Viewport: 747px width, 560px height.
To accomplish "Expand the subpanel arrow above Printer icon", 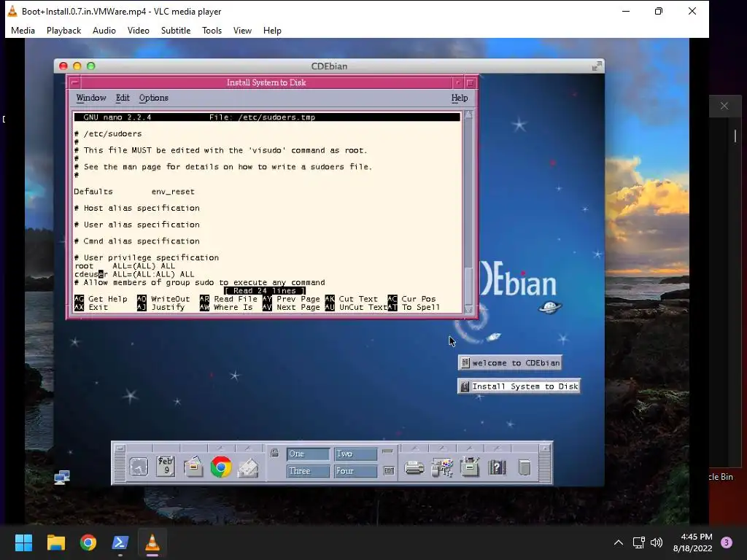I will 414,448.
